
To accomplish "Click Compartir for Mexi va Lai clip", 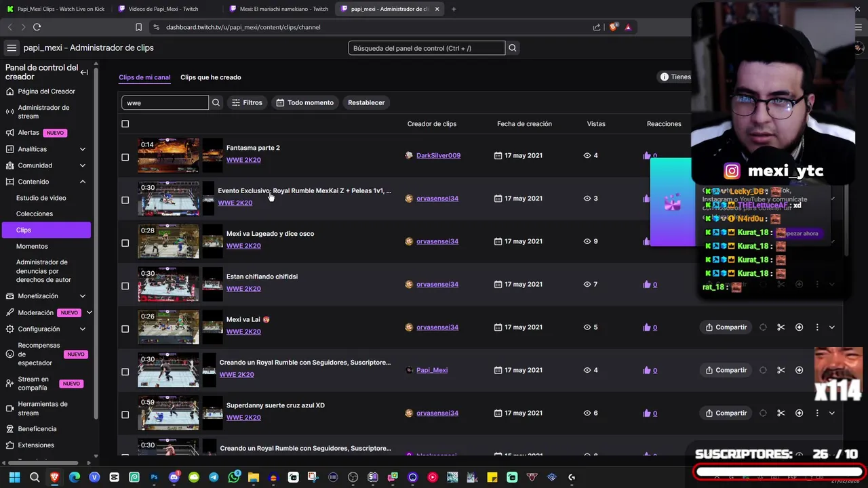I will 726,327.
